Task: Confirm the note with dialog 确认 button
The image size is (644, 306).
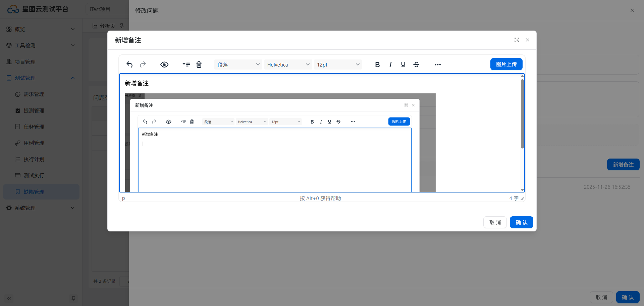Action: [x=521, y=222]
